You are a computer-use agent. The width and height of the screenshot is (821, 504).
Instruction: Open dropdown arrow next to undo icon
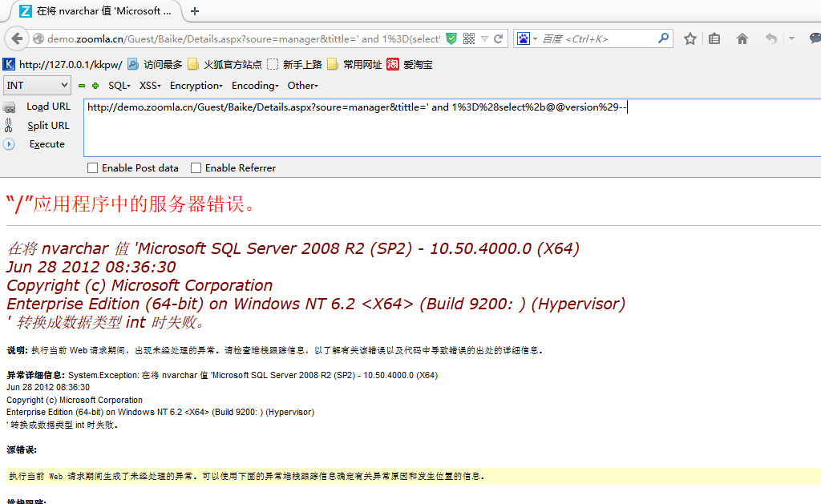(x=791, y=38)
